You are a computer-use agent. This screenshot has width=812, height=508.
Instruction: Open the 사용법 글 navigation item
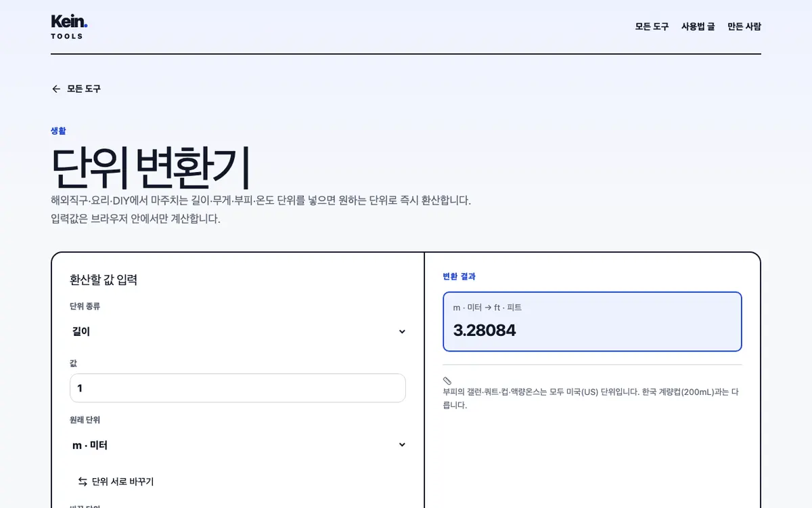(x=698, y=26)
